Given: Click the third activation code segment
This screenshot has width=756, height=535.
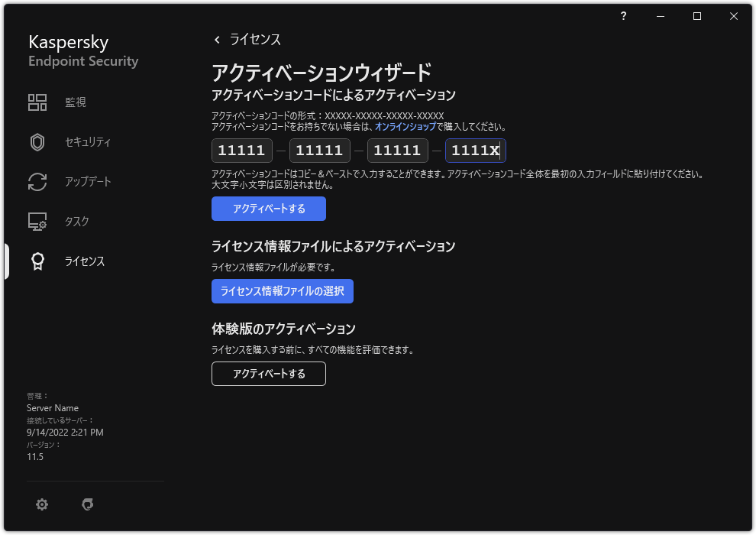Looking at the screenshot, I should 397,151.
